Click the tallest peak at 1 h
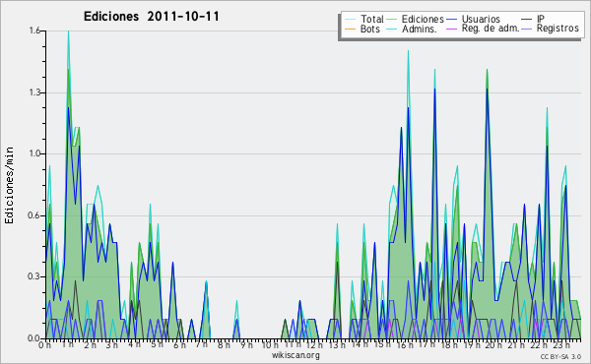 [x=68, y=31]
